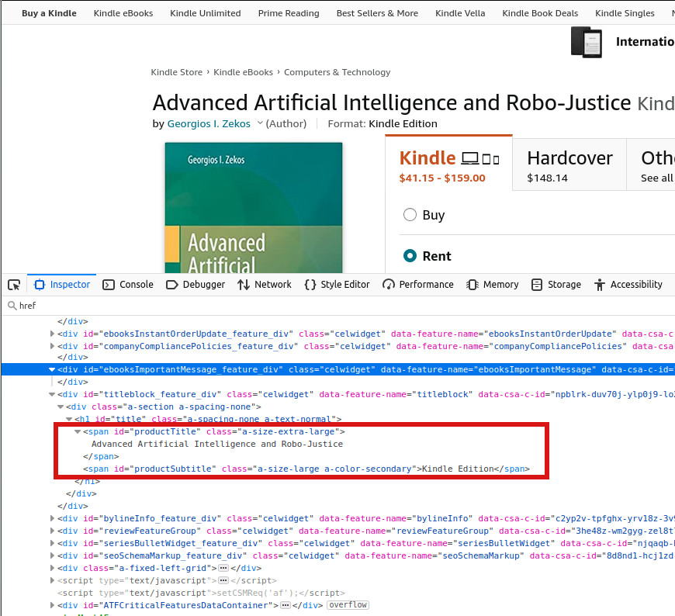Expand the seoSchemaMarkup_feature_div node
Screen dimensions: 675x616
click(x=52, y=555)
